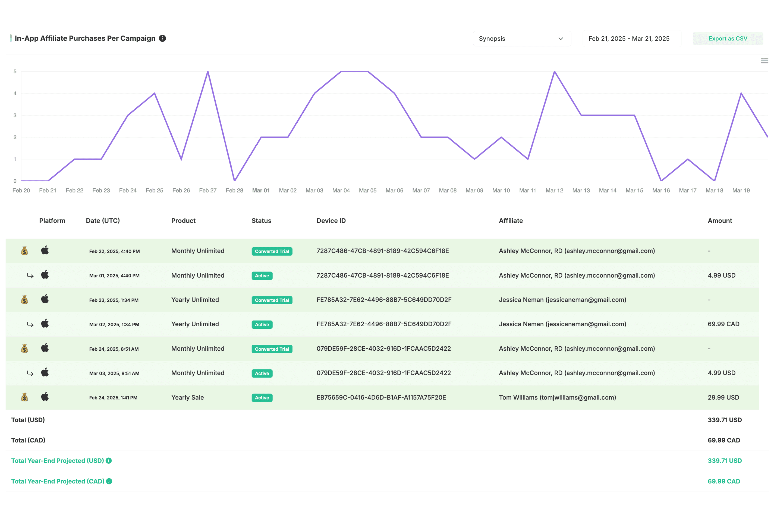Viewport: 774px width, 532px height.
Task: Click Export as CSV button
Action: click(x=728, y=39)
